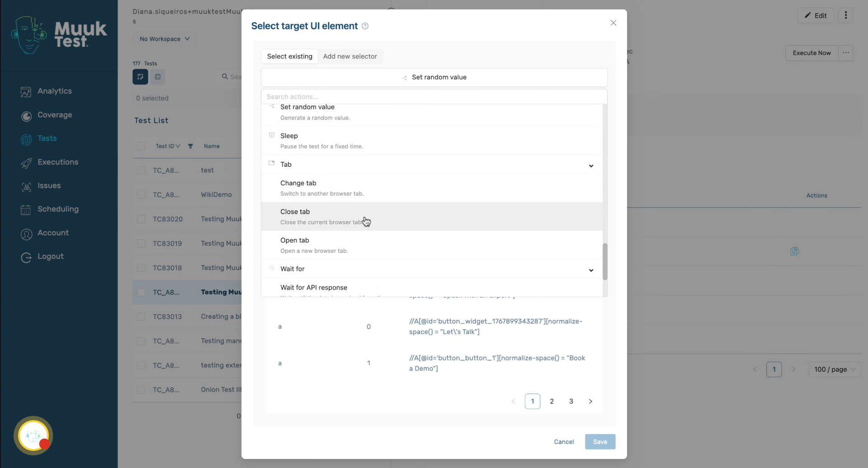Open the Analytics section icon
Screen dimensions: 868x468
click(x=26, y=92)
